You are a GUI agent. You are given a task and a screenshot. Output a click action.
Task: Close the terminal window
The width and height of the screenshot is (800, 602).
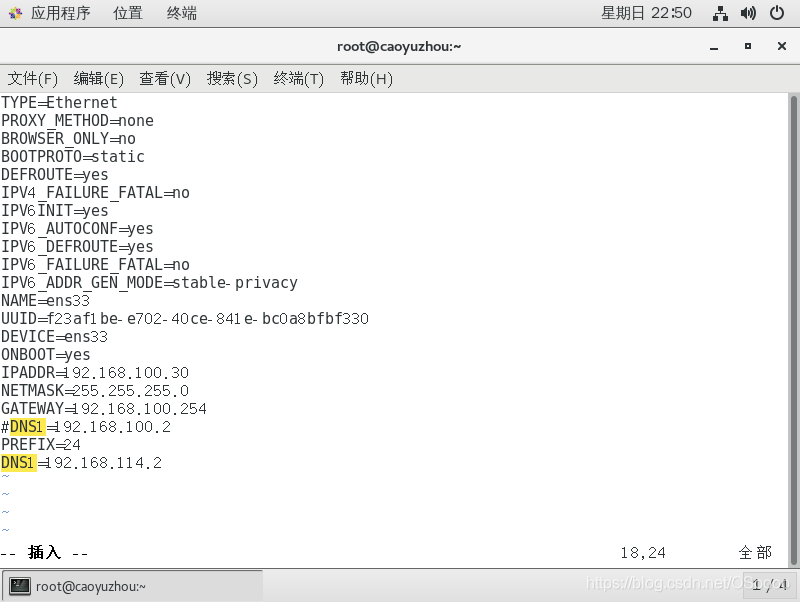tap(781, 46)
